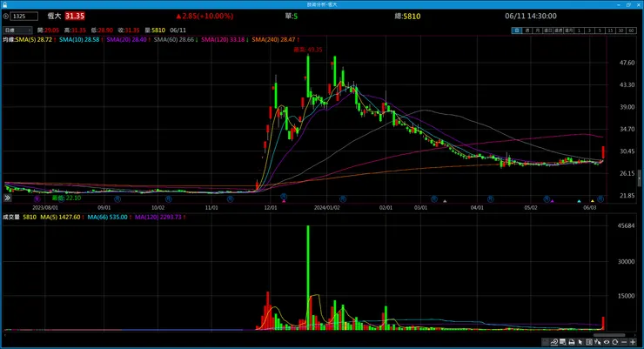Viewport: 644px width, 349px height.
Task: Click the total volume 5810 in header
Action: [412, 17]
